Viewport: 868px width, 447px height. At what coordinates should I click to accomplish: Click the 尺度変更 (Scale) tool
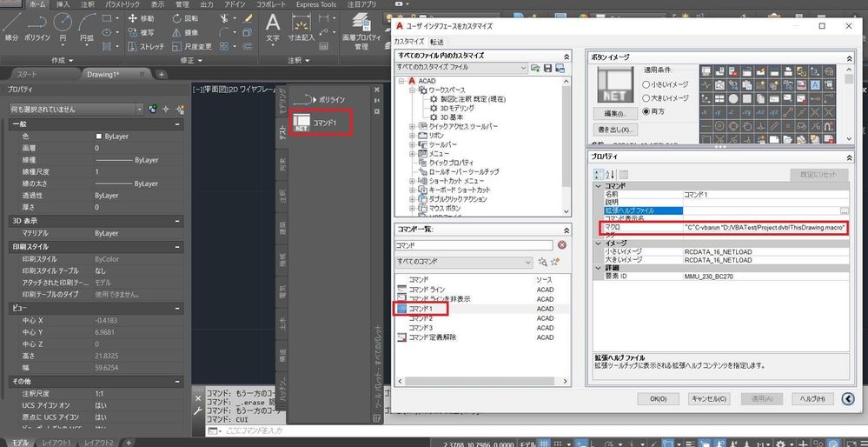[x=192, y=47]
